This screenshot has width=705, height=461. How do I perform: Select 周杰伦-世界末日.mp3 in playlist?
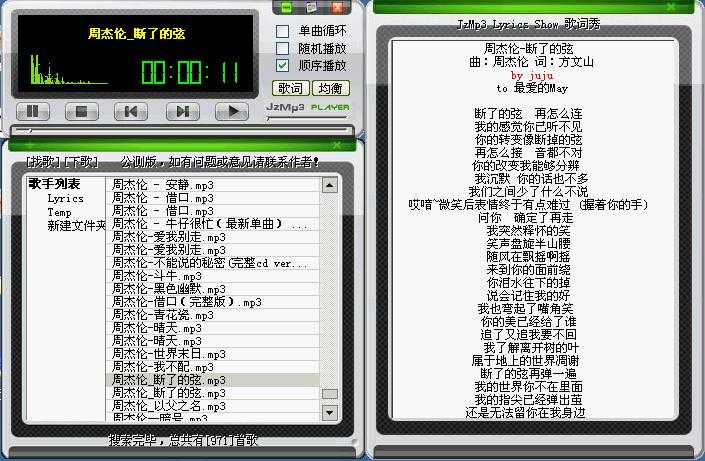coord(213,354)
